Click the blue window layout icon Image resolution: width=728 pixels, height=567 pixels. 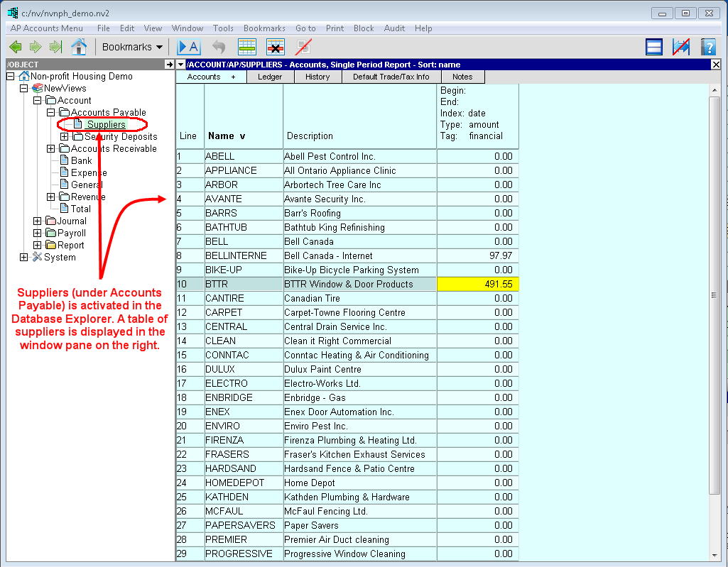coord(654,48)
